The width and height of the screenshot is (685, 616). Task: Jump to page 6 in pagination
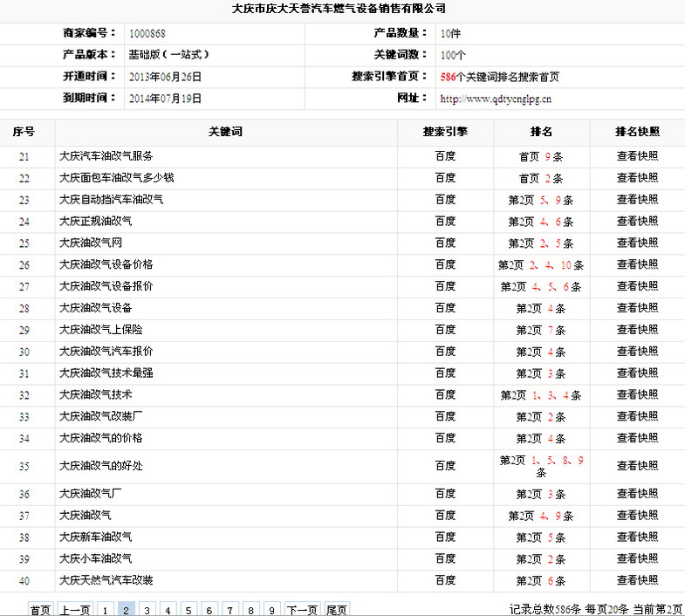pyautogui.click(x=209, y=609)
